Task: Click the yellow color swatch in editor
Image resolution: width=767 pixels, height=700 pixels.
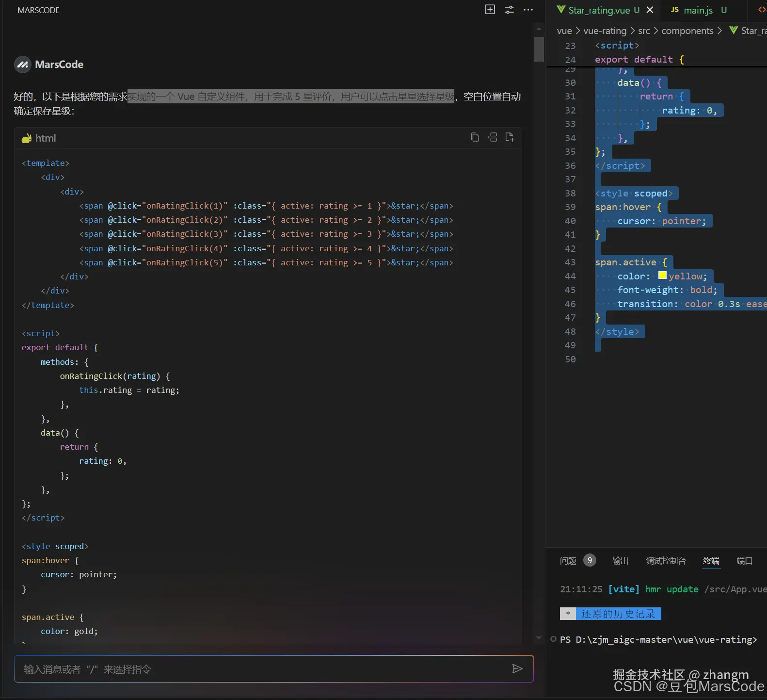Action: coord(662,276)
